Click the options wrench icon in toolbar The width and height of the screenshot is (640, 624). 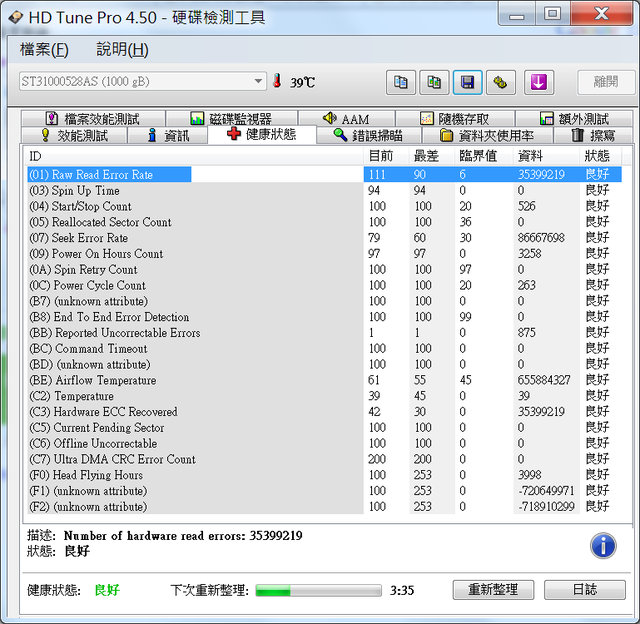(500, 82)
